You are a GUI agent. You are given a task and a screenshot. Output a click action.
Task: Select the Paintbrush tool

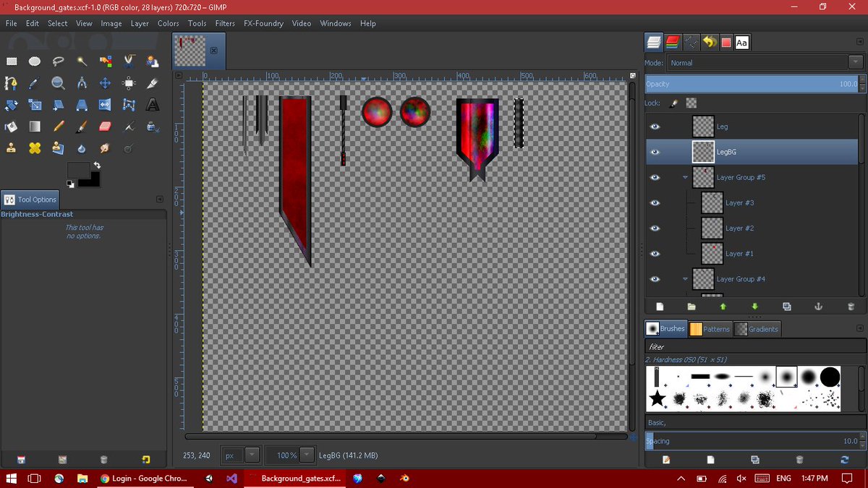pos(82,127)
